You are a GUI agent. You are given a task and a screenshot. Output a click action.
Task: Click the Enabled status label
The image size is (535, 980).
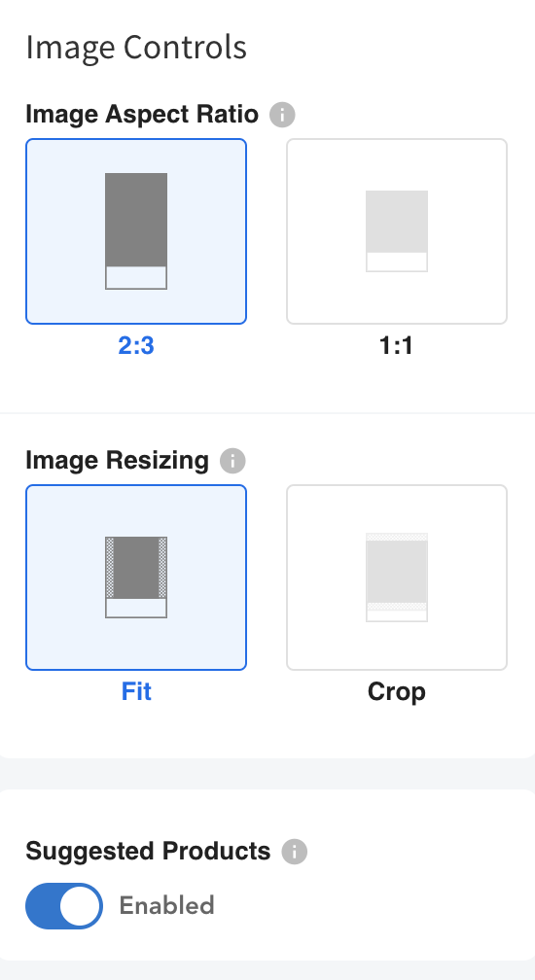(167, 906)
